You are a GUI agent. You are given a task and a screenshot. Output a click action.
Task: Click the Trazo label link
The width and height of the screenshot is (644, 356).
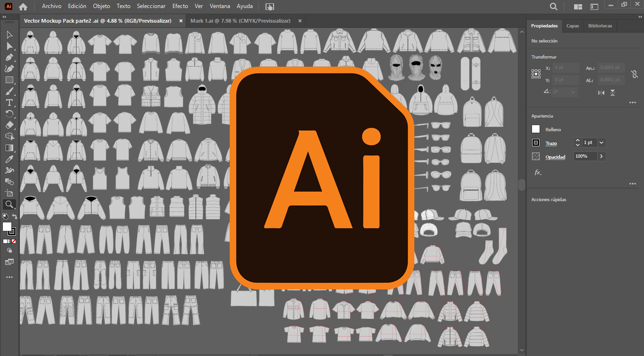coord(551,143)
